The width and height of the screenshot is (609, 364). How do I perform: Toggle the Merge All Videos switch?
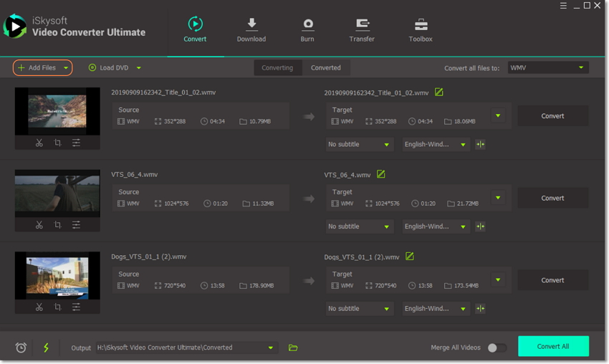tap(497, 348)
